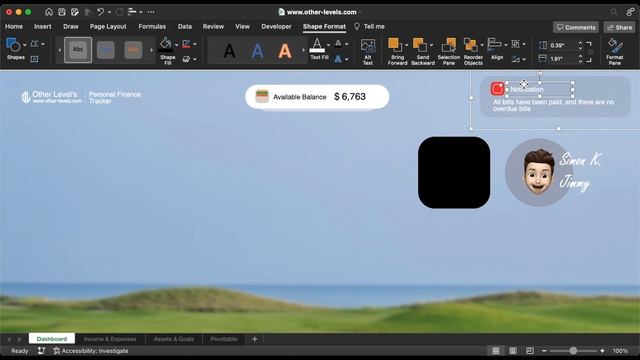This screenshot has height=360, width=640.
Task: Open the Formulas tab
Action: (152, 27)
